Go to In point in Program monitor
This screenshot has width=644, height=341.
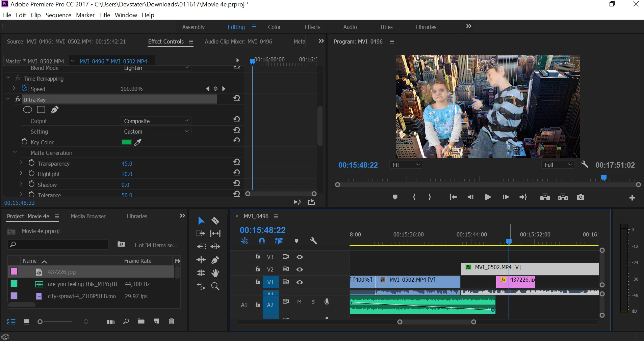(x=453, y=197)
